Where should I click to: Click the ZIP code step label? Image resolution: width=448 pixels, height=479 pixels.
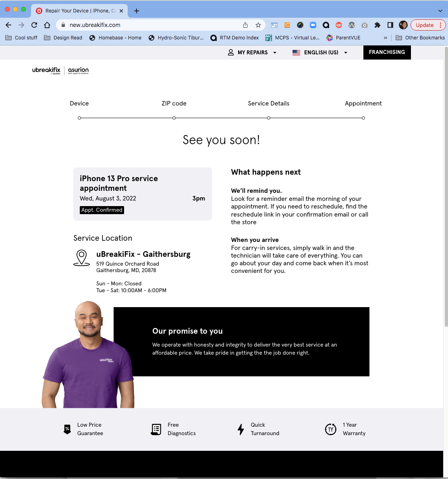click(x=174, y=103)
